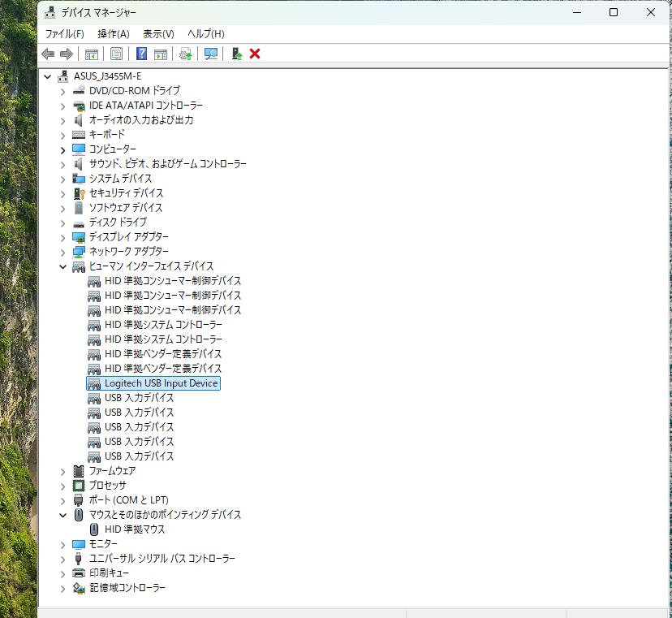Click the Update driver toolbar icon
The height and width of the screenshot is (618, 672).
pos(186,54)
